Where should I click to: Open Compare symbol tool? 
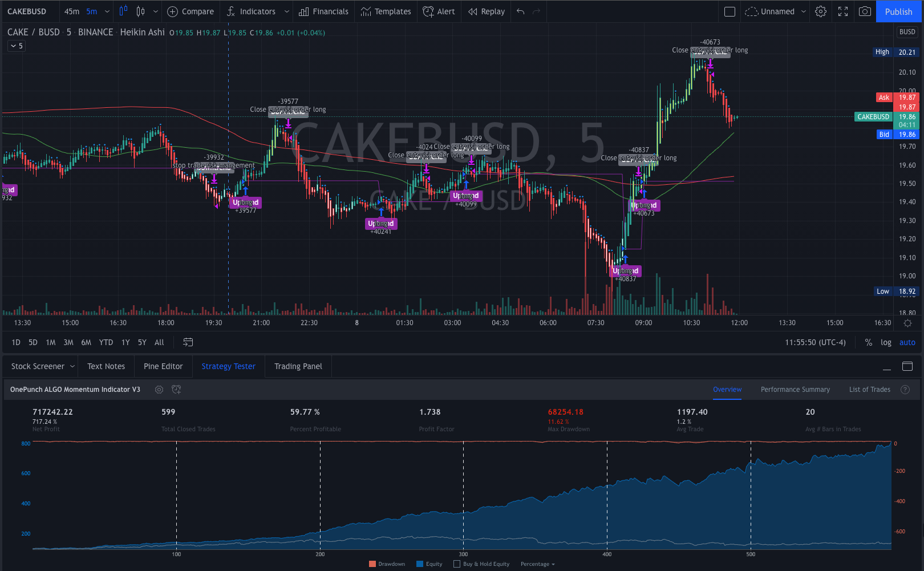pos(191,11)
